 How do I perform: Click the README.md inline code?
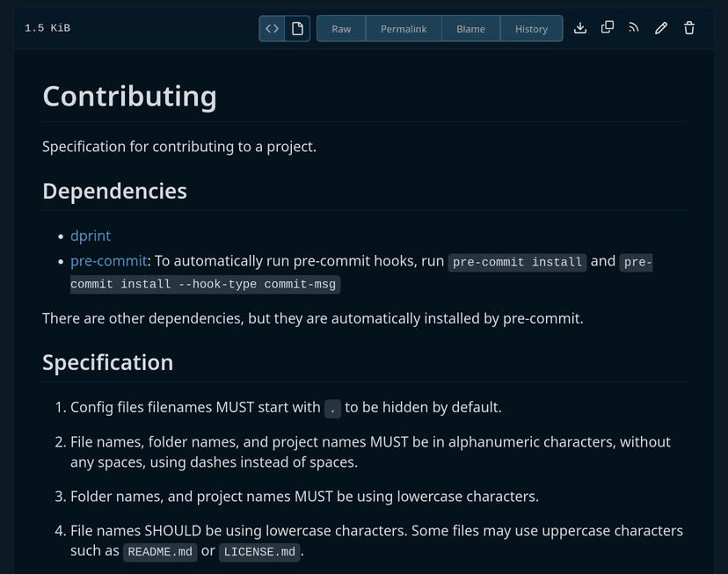tap(160, 552)
